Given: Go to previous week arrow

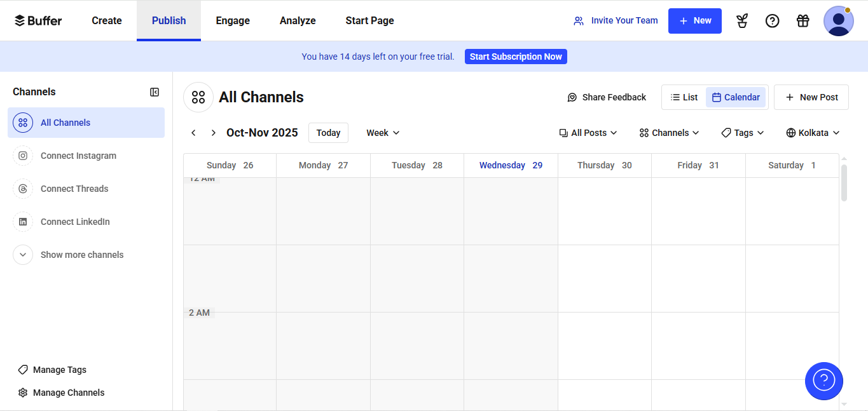Looking at the screenshot, I should click(193, 133).
